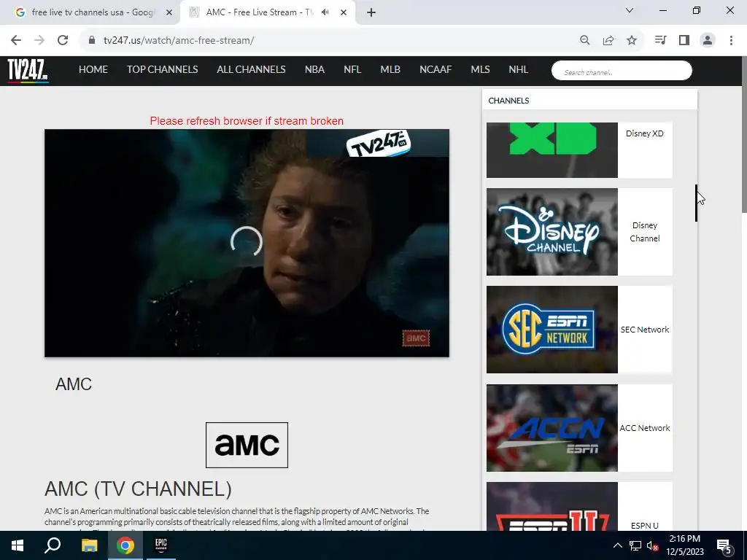747x560 pixels.
Task: Click the Chrome taskbar icon
Action: tap(125, 545)
